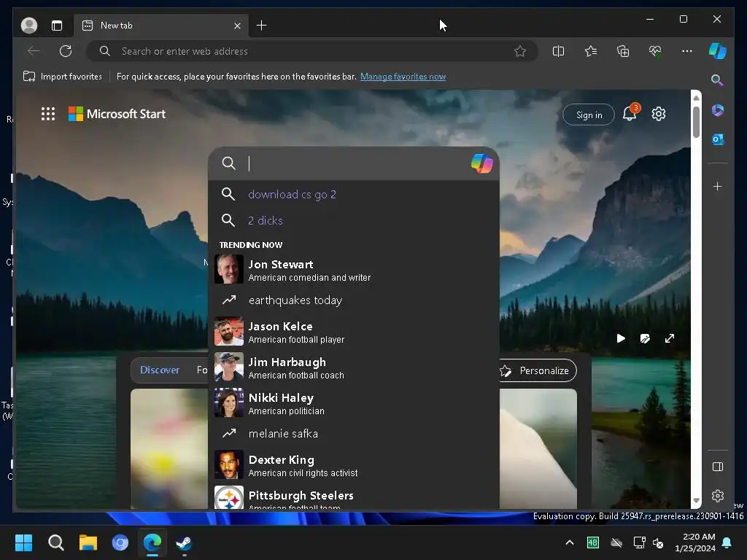Viewport: 747px width, 560px height.
Task: Open a new tab with plus button
Action: point(262,26)
